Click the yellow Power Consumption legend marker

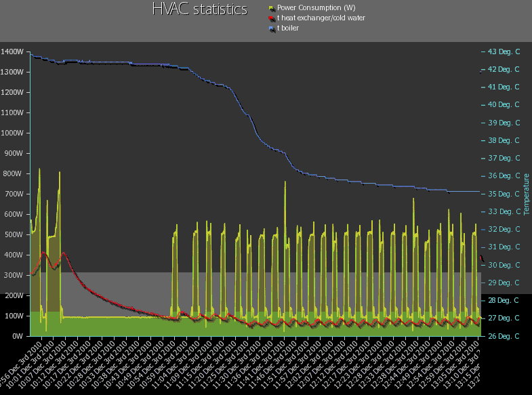pyautogui.click(x=271, y=8)
